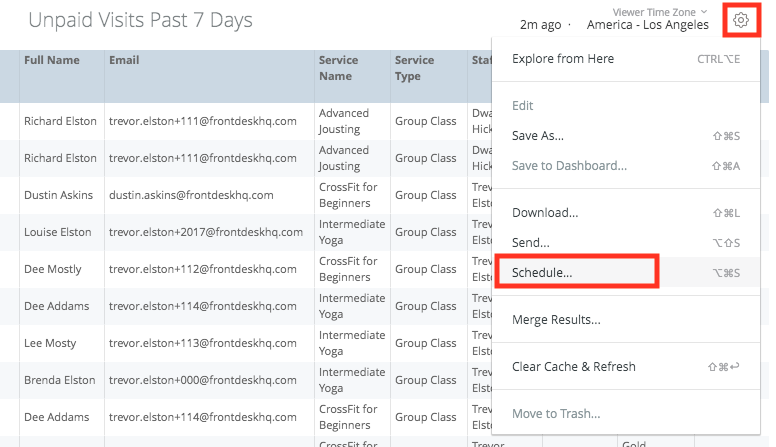Click the Email column header
Image resolution: width=776 pixels, height=447 pixels.
click(125, 61)
